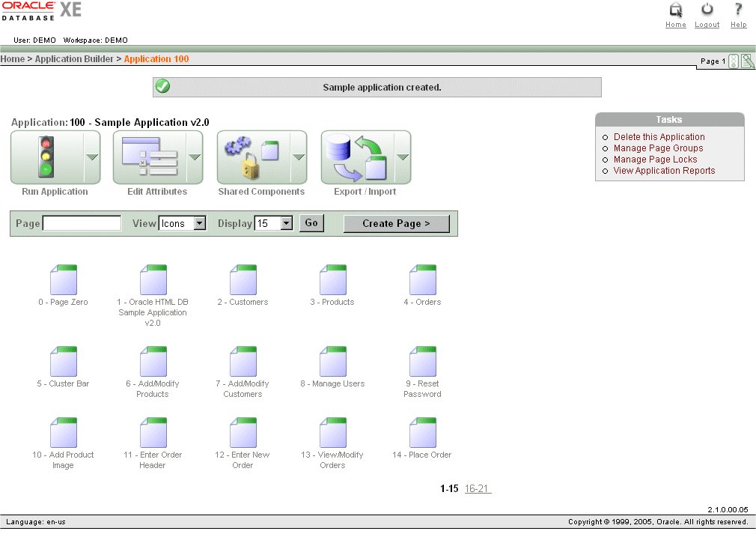The height and width of the screenshot is (537, 756).
Task: Click the Shared Components label
Action: click(x=261, y=192)
